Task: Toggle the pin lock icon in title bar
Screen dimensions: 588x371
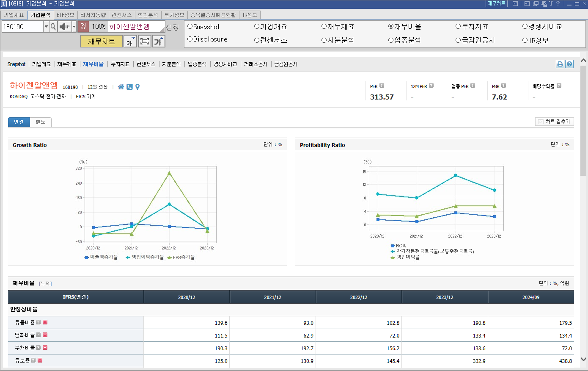Action: pyautogui.click(x=544, y=3)
